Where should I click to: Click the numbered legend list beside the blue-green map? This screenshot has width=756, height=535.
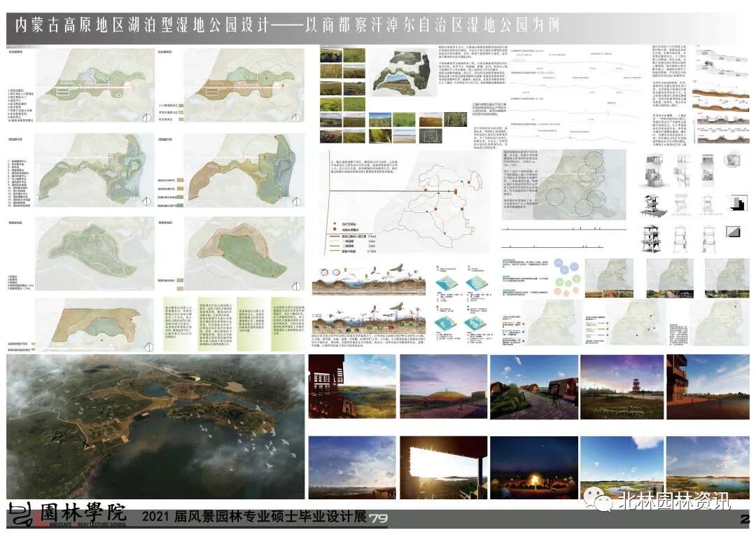(x=20, y=183)
